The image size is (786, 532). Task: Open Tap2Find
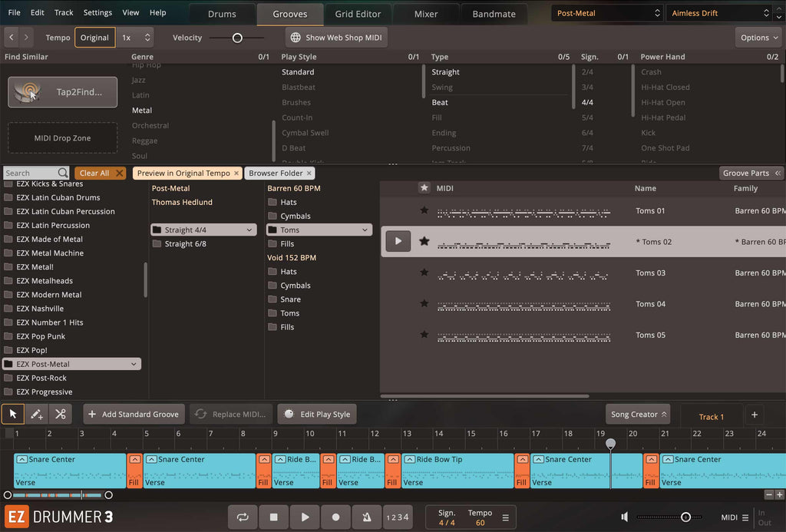tap(63, 92)
